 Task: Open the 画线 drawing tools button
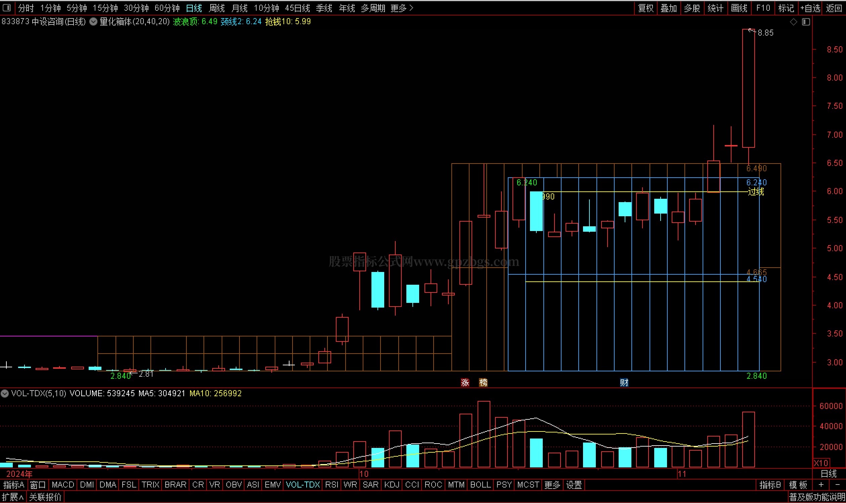739,8
